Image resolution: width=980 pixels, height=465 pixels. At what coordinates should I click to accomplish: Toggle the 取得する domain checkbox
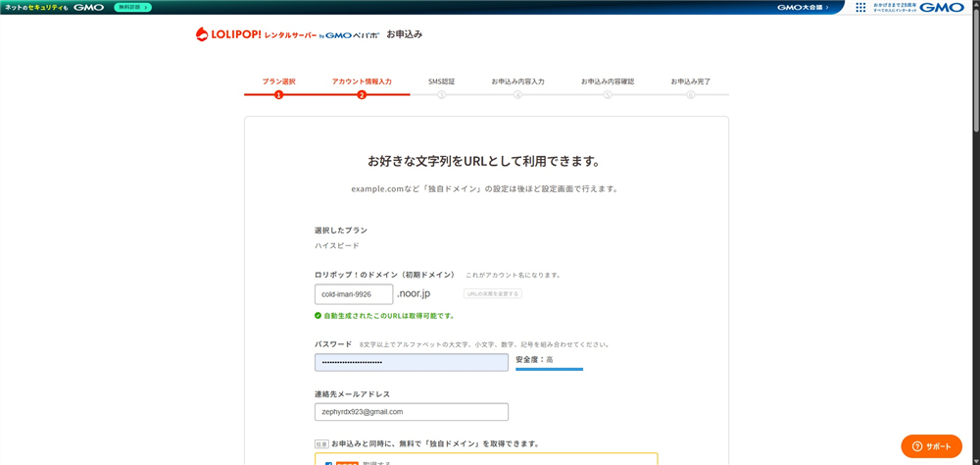pyautogui.click(x=328, y=464)
